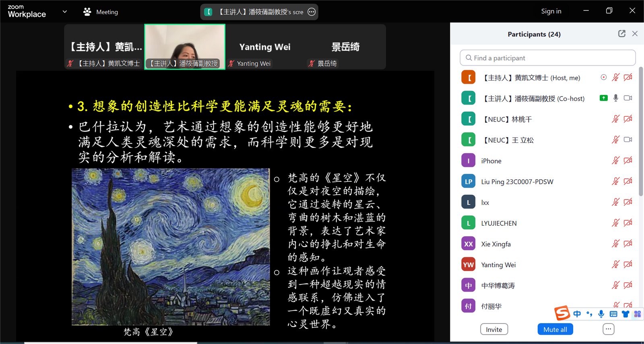Click the video-off icon for 【NEUC】林桃干

coord(628,119)
